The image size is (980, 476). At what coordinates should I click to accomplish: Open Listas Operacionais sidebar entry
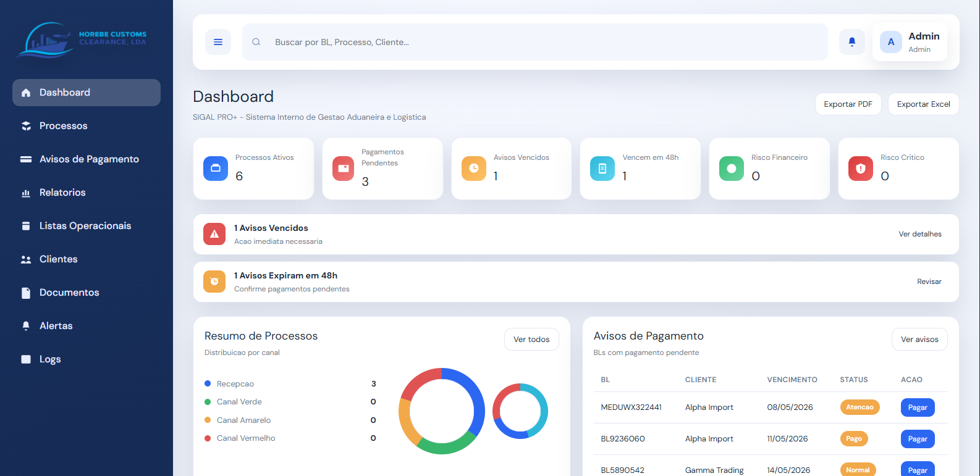point(87,226)
